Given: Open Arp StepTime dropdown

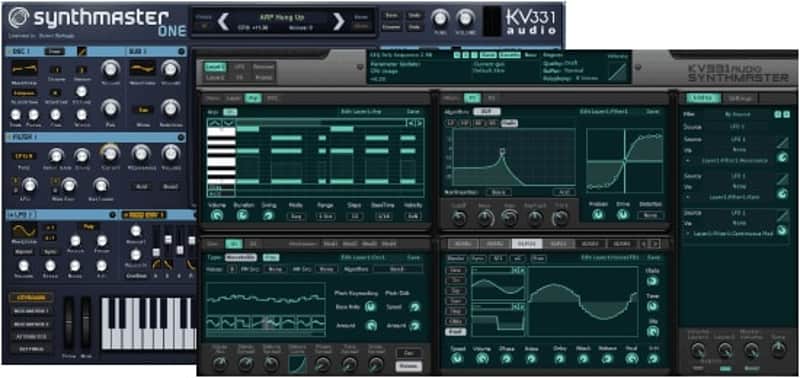Looking at the screenshot, I should (384, 216).
